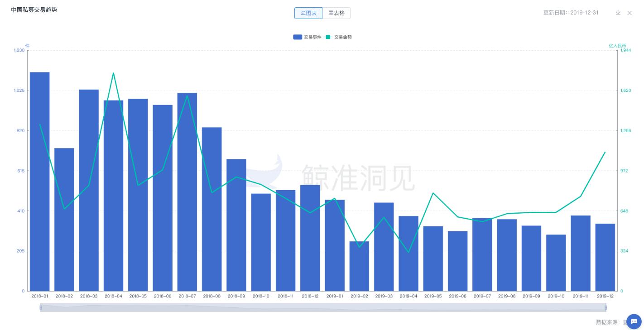Screen dimensions: 644x330
Task: Select the 2019-07 bar
Action: pyautogui.click(x=482, y=254)
